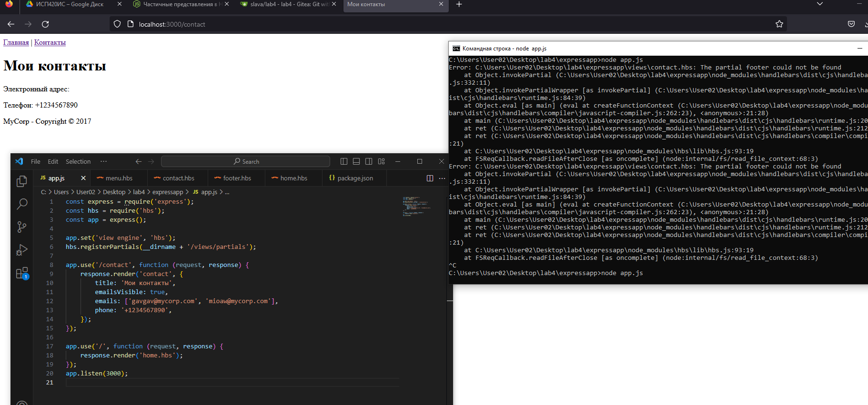Open the browser's list all tabs dropdown
The height and width of the screenshot is (405, 868).
[x=820, y=4]
